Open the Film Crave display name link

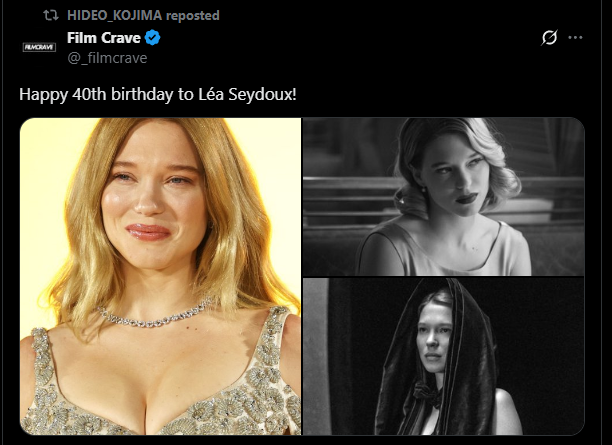[104, 38]
